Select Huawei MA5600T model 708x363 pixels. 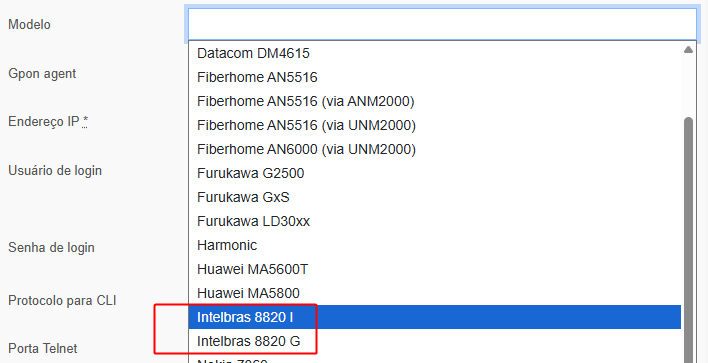point(434,270)
